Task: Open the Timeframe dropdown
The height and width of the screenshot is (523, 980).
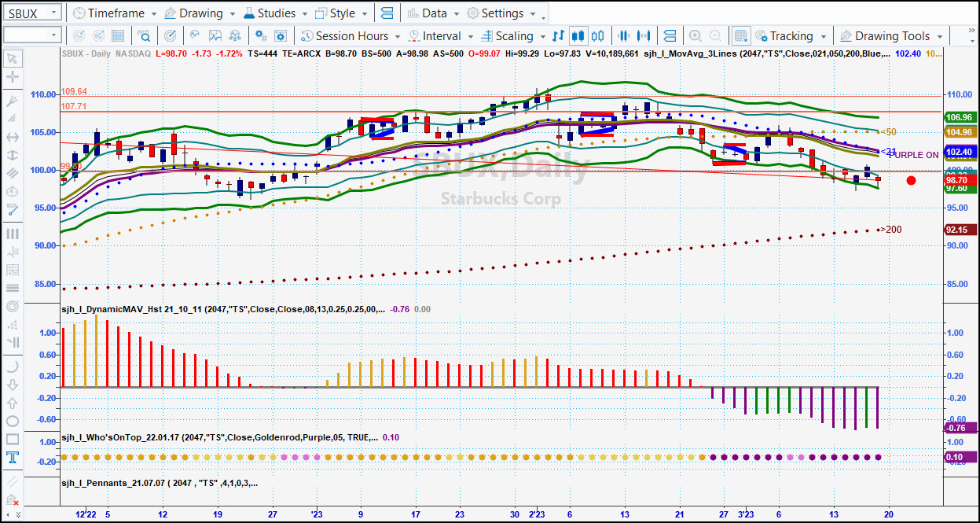Action: click(114, 13)
